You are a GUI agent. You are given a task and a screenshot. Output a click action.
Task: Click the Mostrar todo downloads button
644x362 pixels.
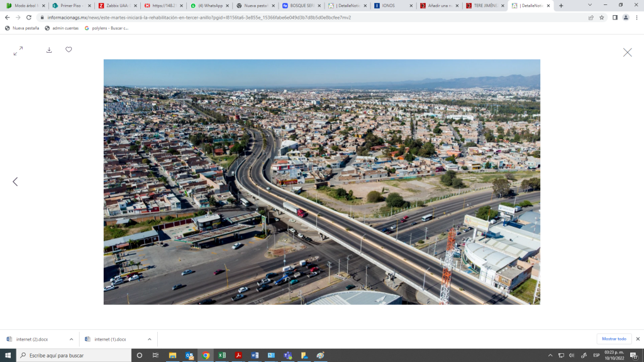(614, 339)
